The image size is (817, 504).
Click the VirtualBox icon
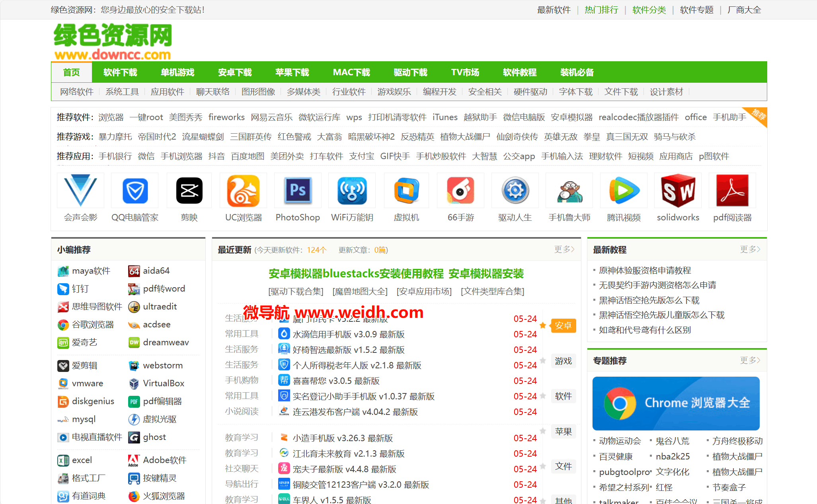point(134,383)
